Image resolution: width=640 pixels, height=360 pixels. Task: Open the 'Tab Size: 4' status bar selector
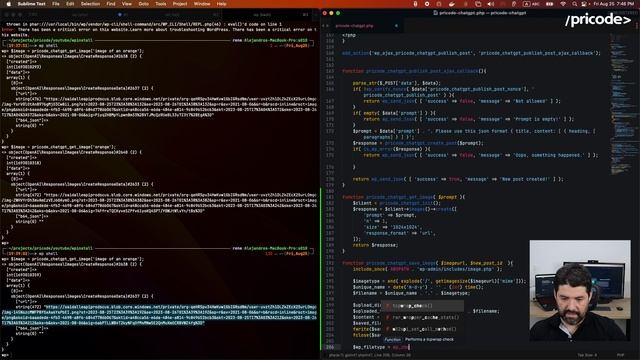coord(587,355)
